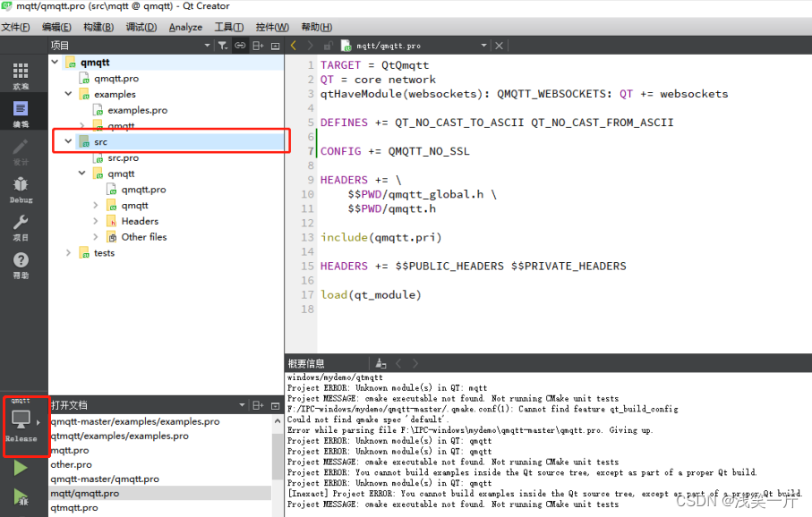The width and height of the screenshot is (812, 517).
Task: Open the Edit menu (编辑)
Action: 56,27
